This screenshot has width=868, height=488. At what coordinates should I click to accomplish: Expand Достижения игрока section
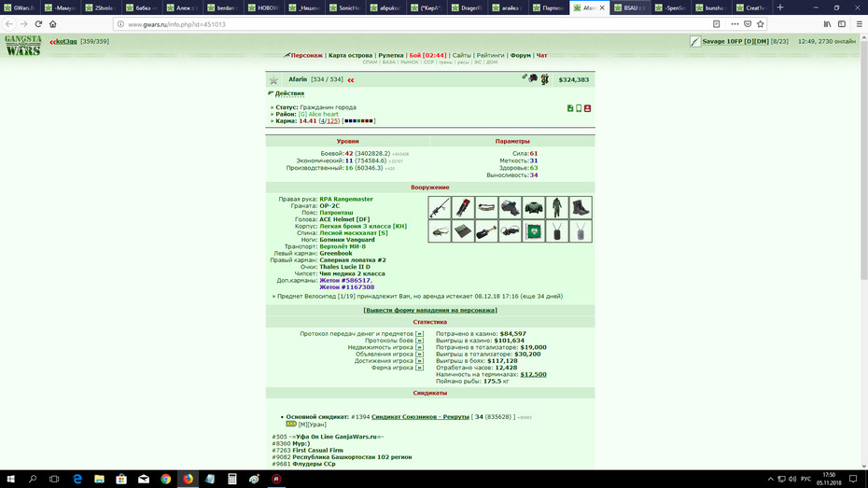(419, 361)
